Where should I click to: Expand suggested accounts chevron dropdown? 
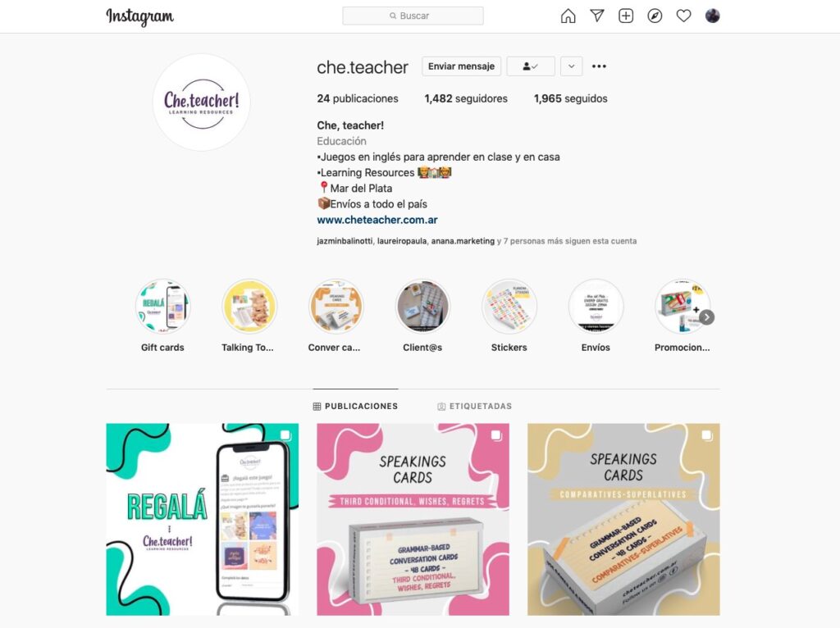[x=572, y=66]
